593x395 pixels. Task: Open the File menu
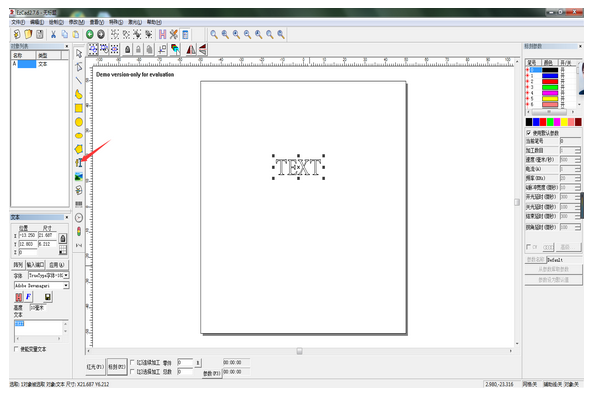pos(18,22)
